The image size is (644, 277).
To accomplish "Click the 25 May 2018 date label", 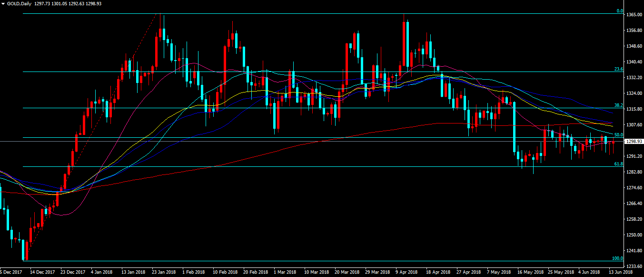I will [560, 272].
